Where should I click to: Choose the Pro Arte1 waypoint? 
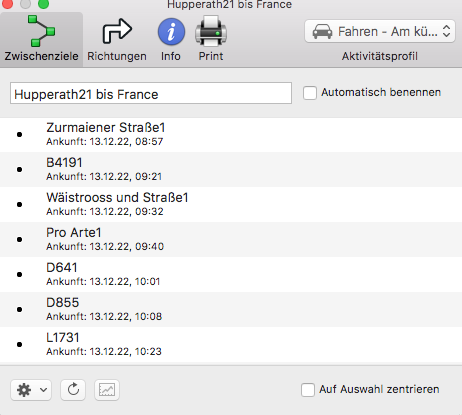231,240
